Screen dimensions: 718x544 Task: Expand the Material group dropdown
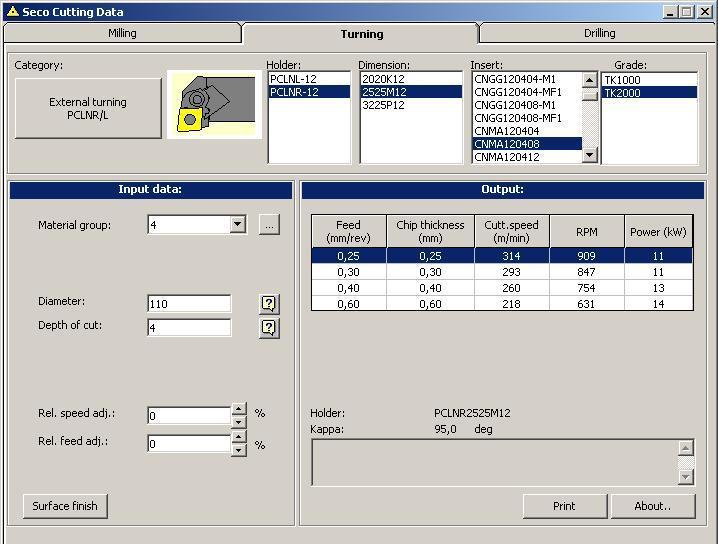[238, 224]
